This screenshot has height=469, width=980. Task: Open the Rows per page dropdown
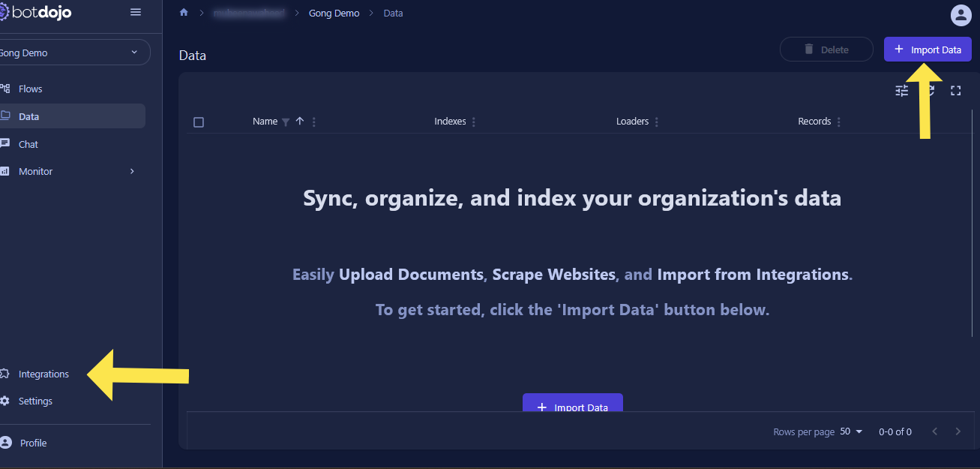click(852, 431)
